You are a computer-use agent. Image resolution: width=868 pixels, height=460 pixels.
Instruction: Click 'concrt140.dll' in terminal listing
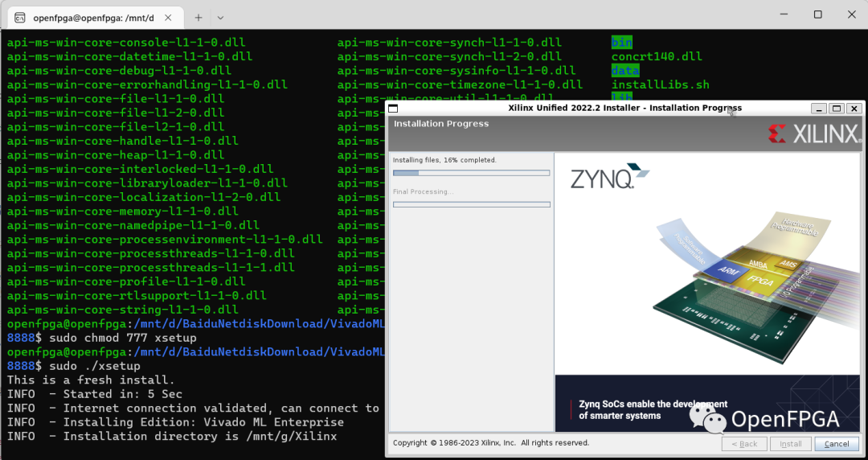pos(657,56)
